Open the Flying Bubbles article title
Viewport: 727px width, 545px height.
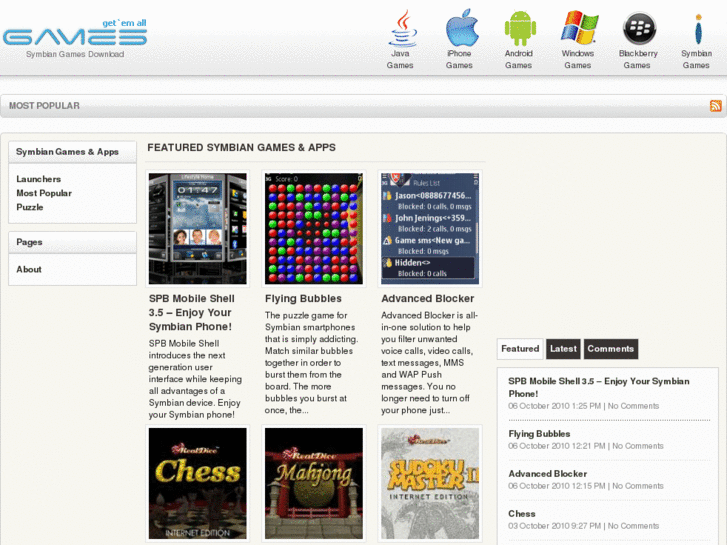(303, 299)
